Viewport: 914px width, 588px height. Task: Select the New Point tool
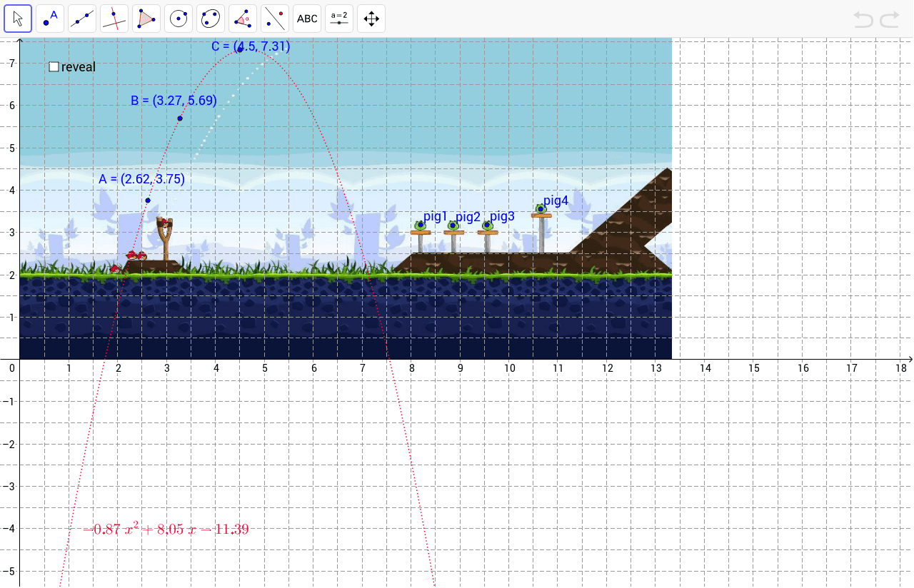[50, 19]
